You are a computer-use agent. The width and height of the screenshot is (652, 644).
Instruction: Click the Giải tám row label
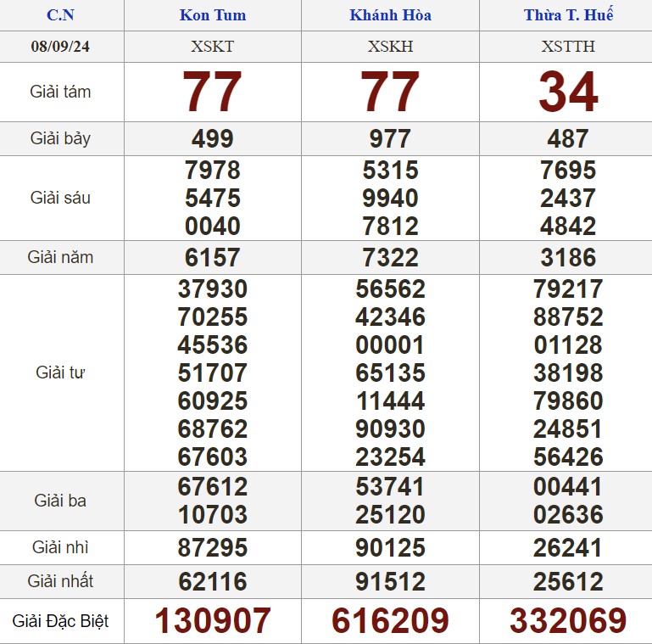click(x=60, y=92)
